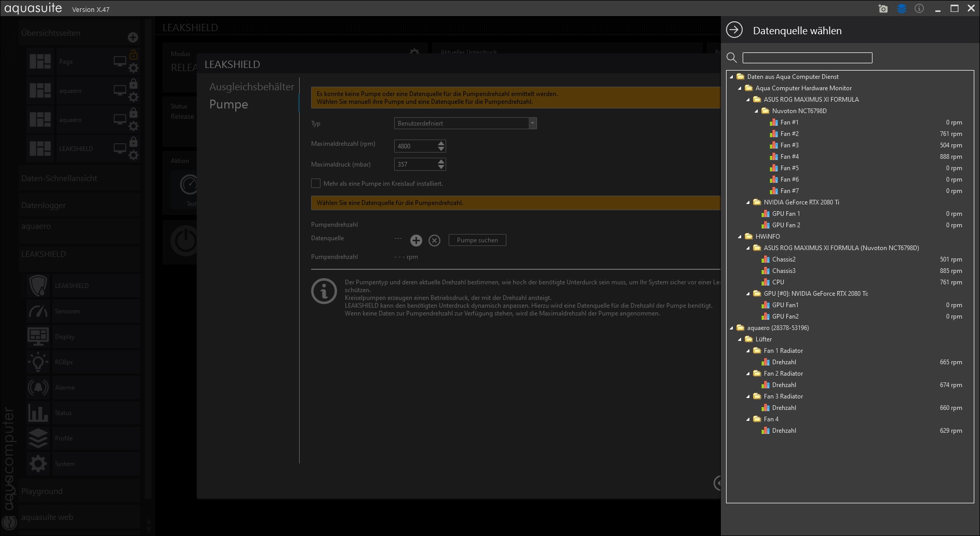This screenshot has width=980, height=536.
Task: Enable 'Mehr als eine Pumpe' checkbox
Action: 316,183
